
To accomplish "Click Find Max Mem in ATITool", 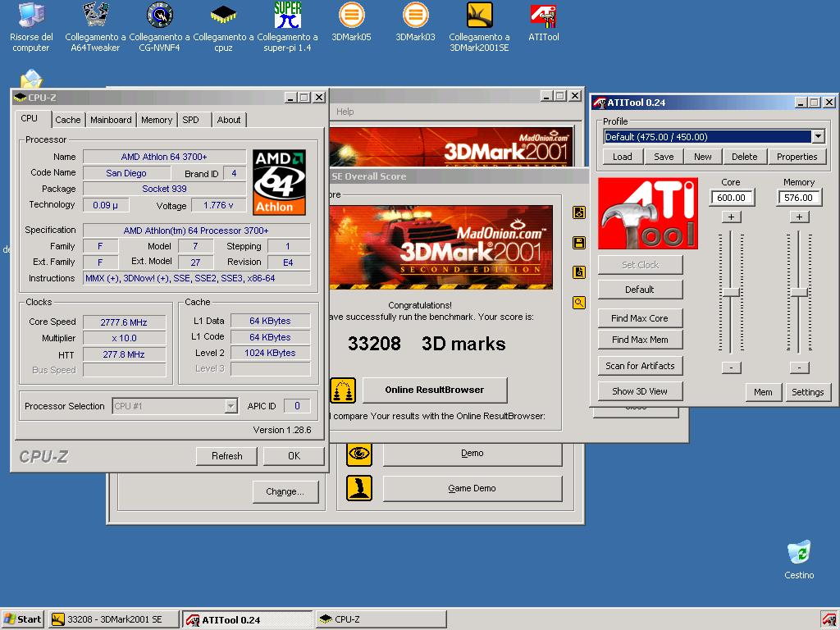I will [640, 340].
